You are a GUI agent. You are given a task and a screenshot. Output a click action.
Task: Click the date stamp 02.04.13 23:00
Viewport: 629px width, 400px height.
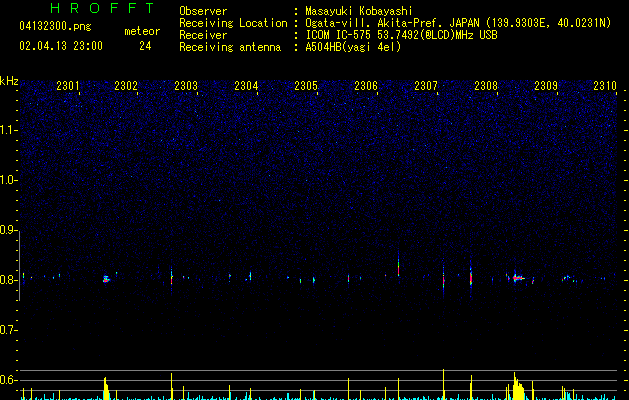pyautogui.click(x=61, y=46)
